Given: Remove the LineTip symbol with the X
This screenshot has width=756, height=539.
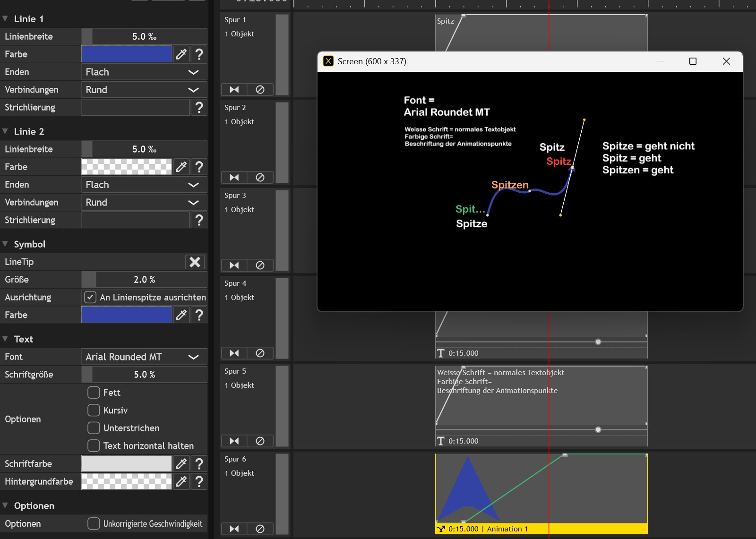Looking at the screenshot, I should pyautogui.click(x=195, y=262).
